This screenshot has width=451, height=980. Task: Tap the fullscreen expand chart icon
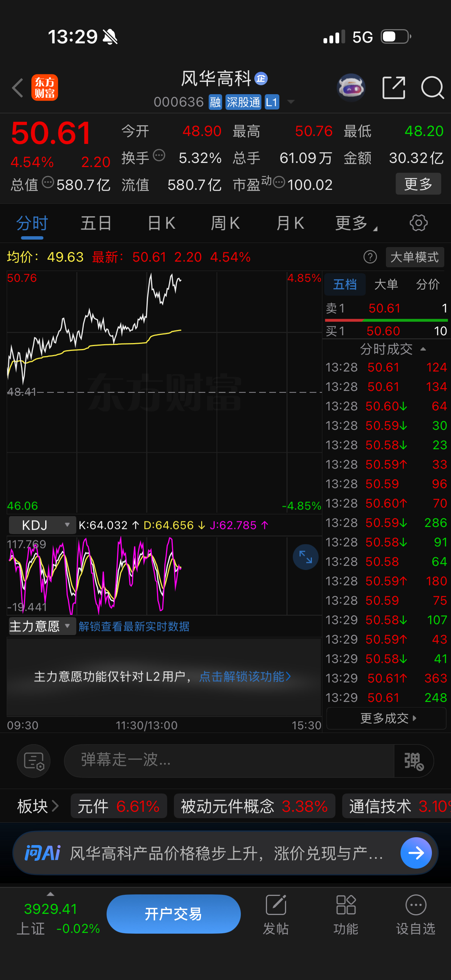(306, 557)
